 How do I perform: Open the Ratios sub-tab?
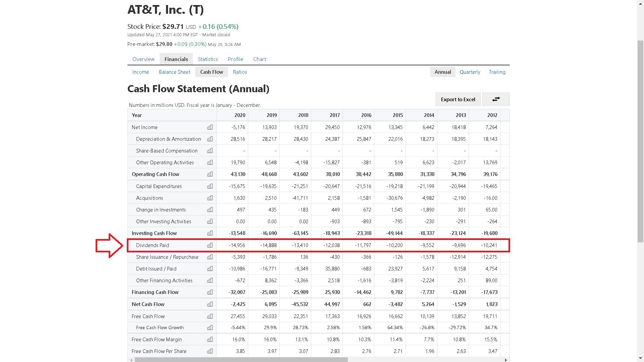(240, 72)
